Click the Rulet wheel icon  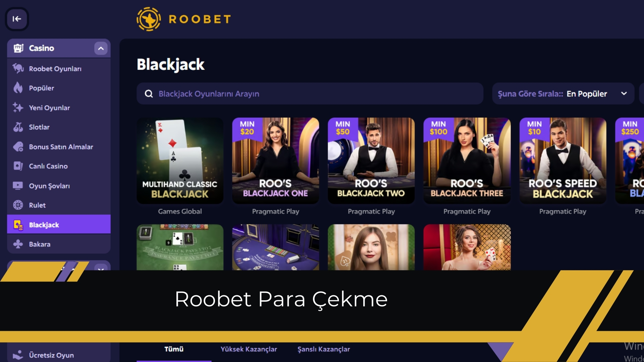point(18,205)
